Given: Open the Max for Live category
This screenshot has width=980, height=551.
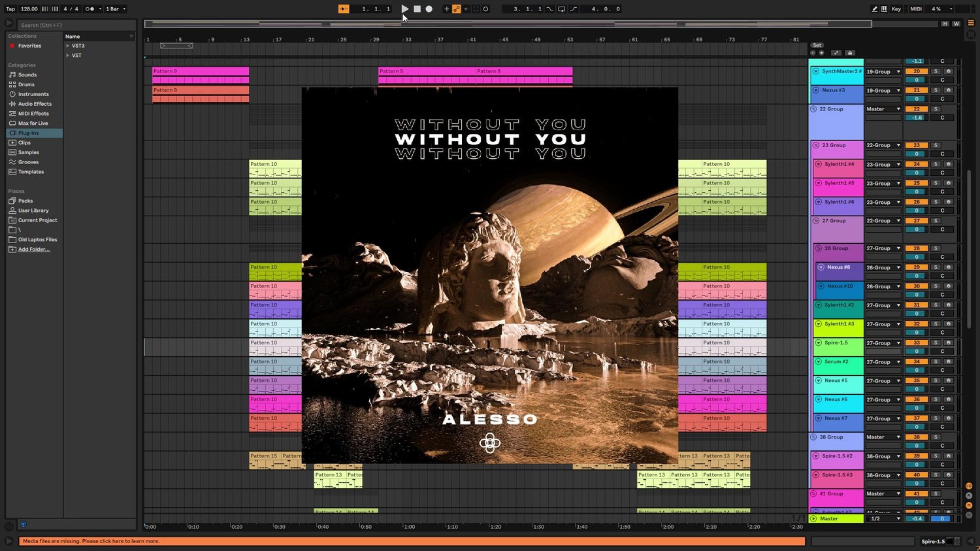Looking at the screenshot, I should click(33, 123).
